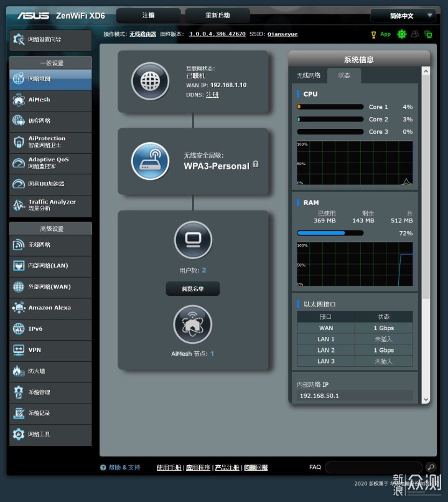
Task: Switch to the 状态 tab in system info
Action: pyautogui.click(x=344, y=75)
